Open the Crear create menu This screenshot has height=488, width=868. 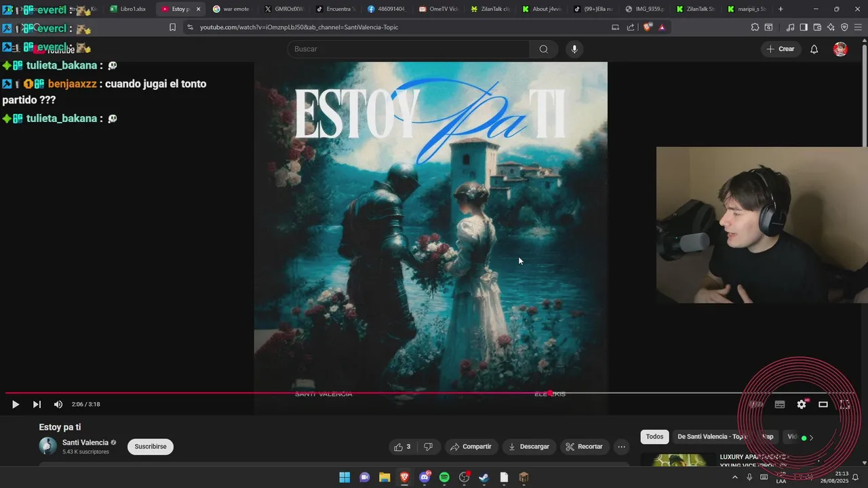point(781,49)
